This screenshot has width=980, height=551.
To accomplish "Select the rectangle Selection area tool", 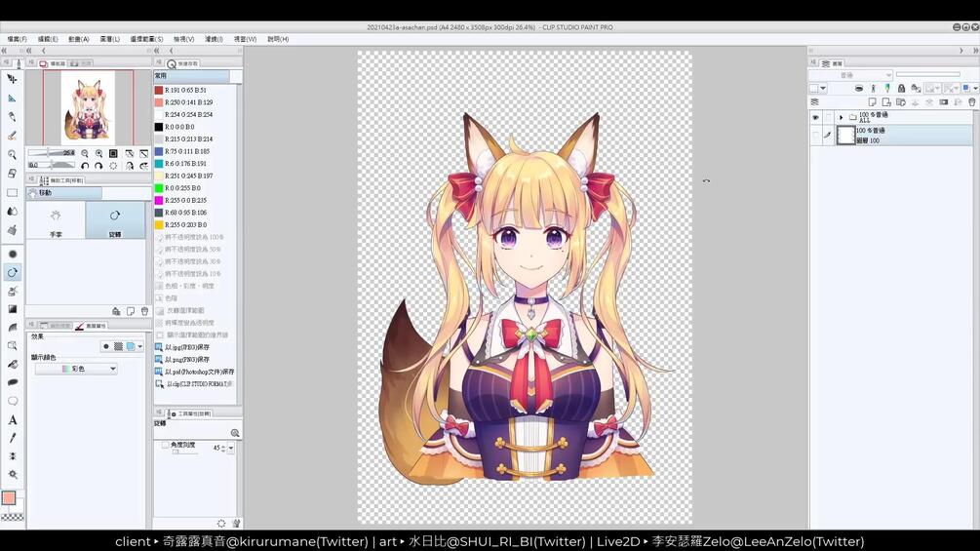I will (x=12, y=192).
